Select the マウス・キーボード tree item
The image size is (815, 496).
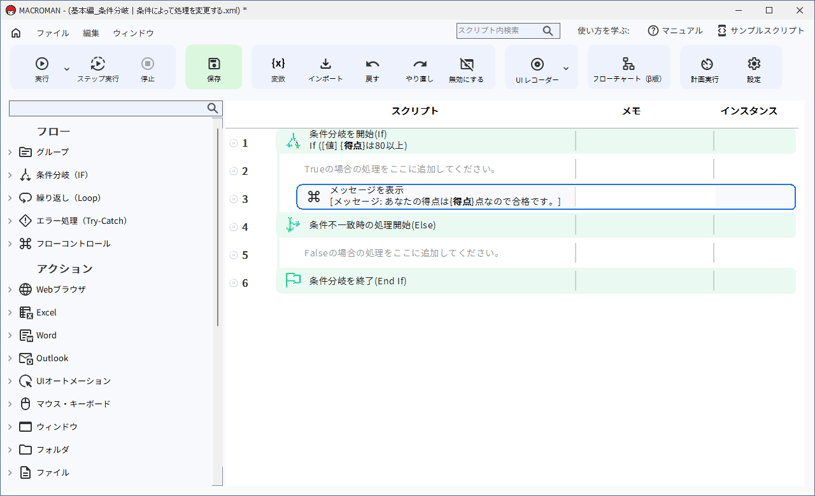[73, 403]
